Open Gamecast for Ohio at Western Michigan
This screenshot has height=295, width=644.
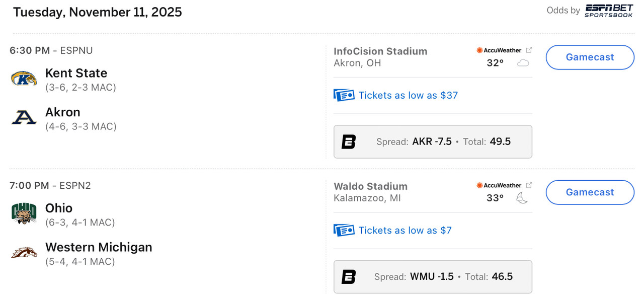click(x=590, y=192)
